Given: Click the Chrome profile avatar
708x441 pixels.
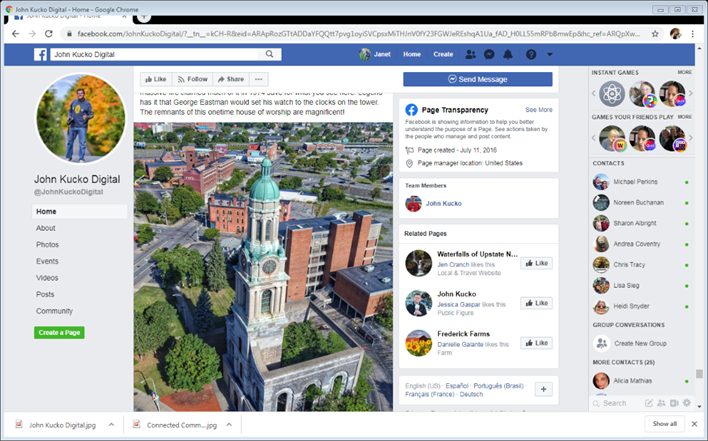Looking at the screenshot, I should pyautogui.click(x=675, y=34).
